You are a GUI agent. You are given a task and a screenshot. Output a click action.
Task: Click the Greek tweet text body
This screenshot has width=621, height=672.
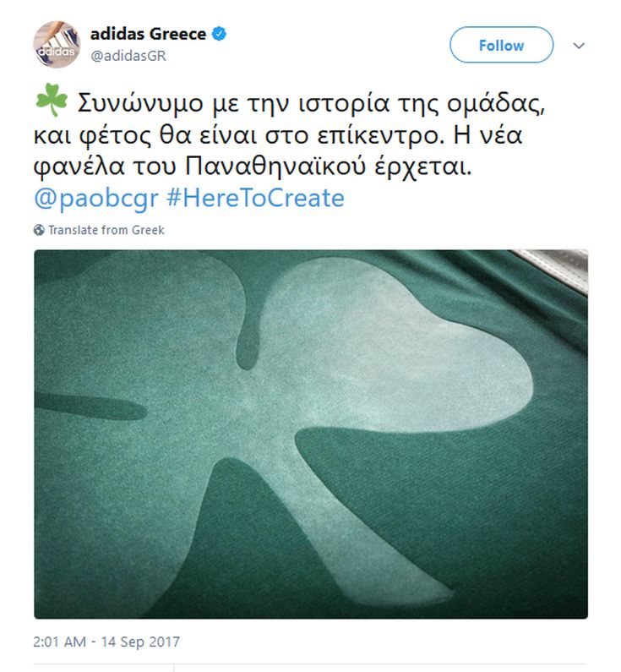tap(289, 134)
